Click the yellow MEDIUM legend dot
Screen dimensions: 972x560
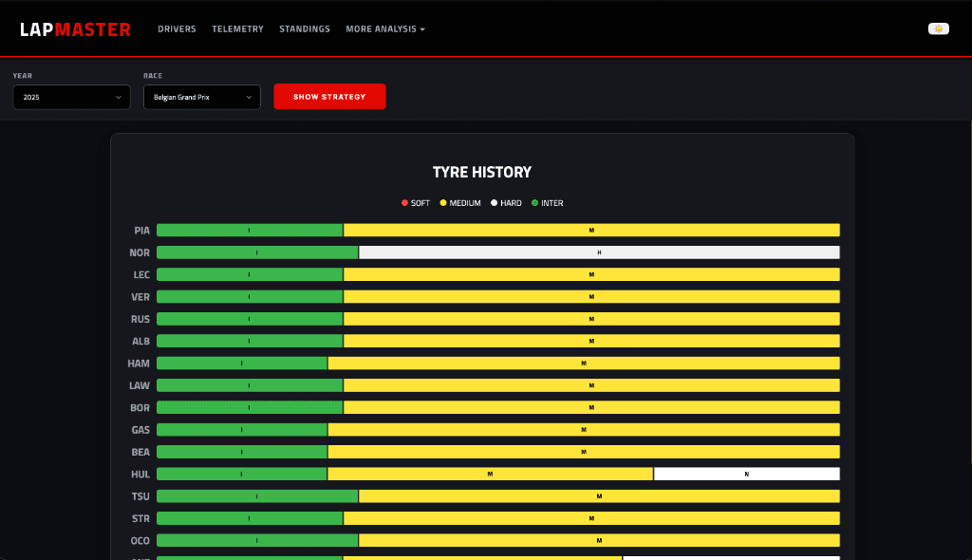tap(444, 202)
